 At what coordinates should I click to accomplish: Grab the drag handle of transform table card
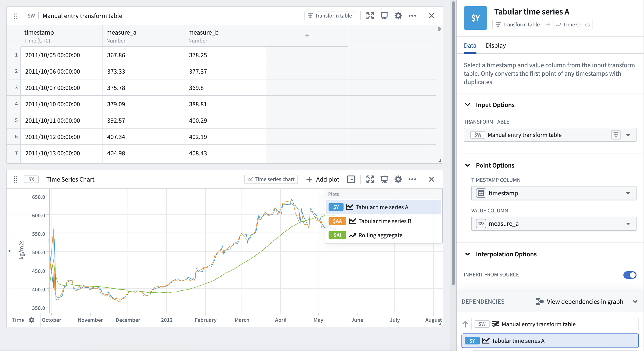tap(15, 16)
